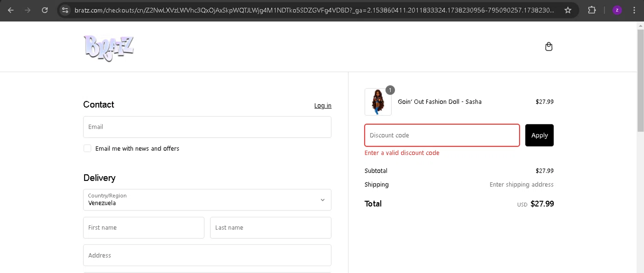The height and width of the screenshot is (273, 644).
Task: Click the Last name field
Action: (x=271, y=228)
